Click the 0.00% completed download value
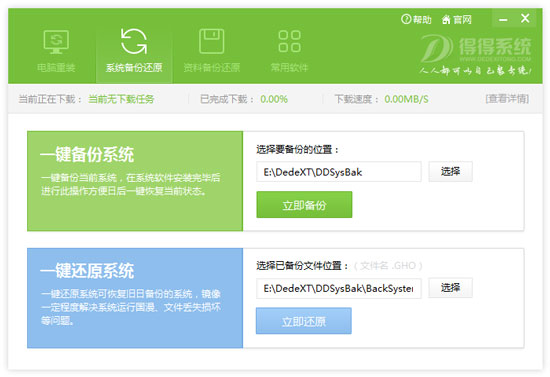 [274, 99]
